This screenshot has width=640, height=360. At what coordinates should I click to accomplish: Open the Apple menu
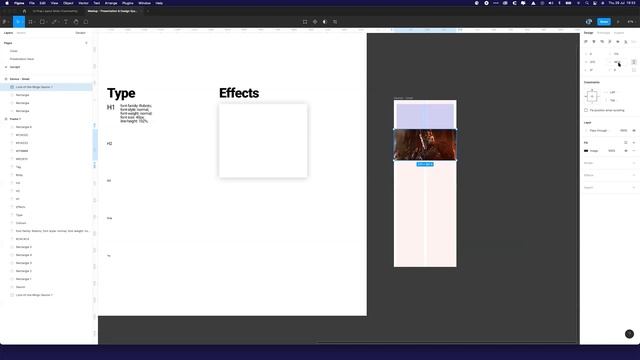coord(7,3)
